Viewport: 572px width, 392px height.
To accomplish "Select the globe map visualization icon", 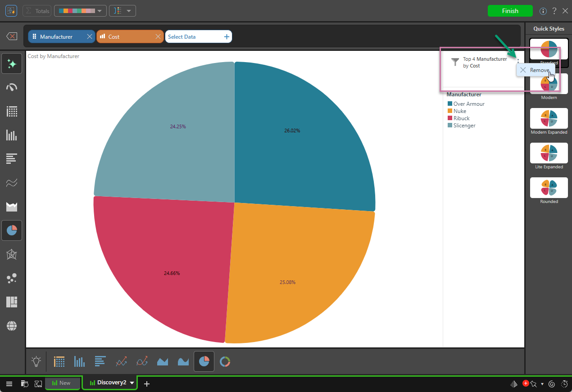I will click(x=12, y=326).
